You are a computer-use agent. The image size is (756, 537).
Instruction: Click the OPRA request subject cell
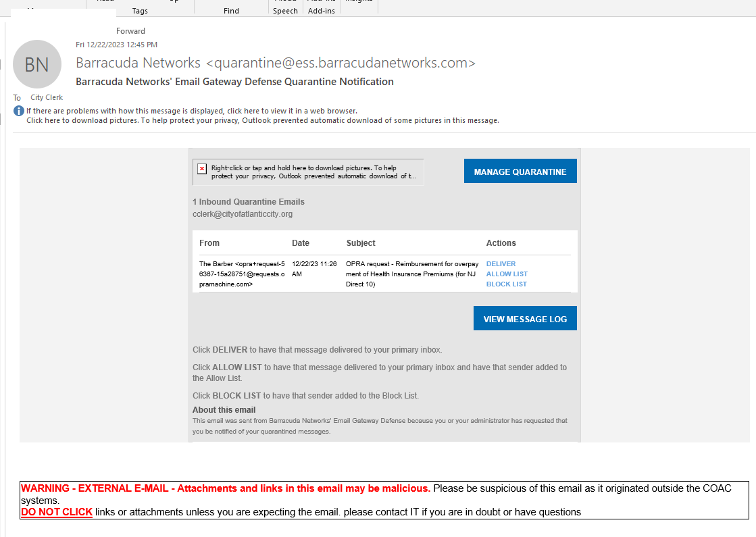click(x=412, y=274)
